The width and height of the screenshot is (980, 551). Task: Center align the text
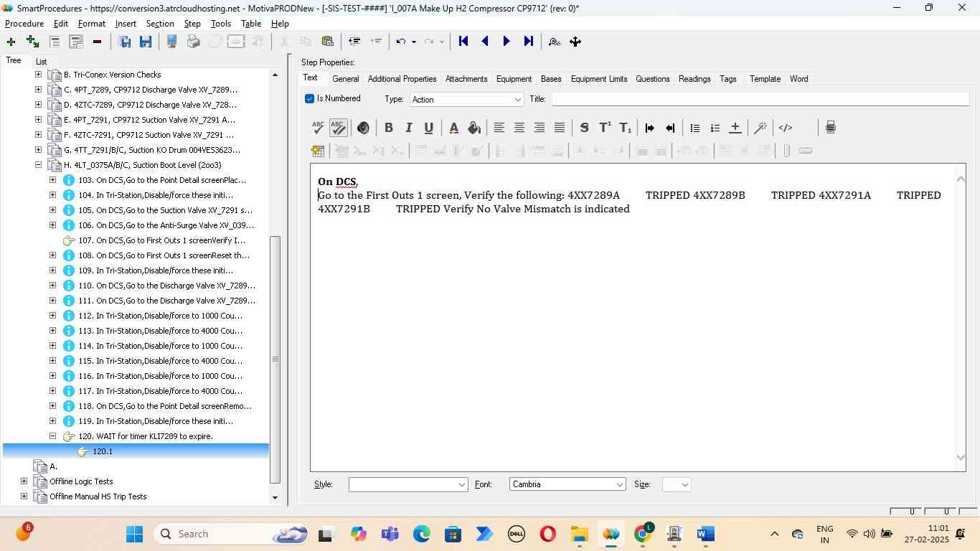[519, 128]
